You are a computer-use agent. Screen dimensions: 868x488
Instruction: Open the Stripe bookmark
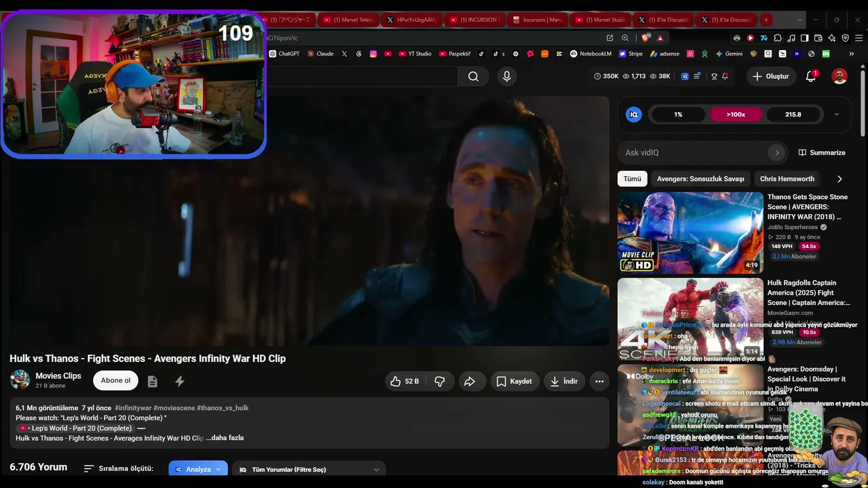(x=631, y=54)
